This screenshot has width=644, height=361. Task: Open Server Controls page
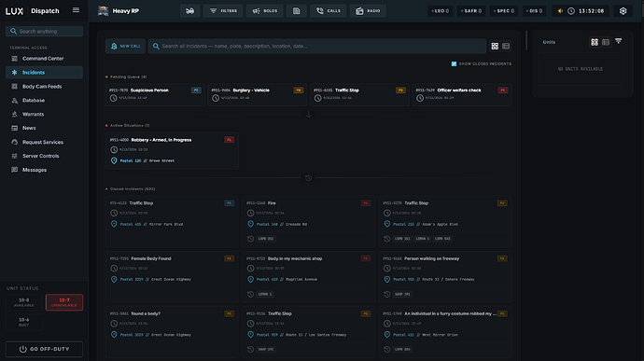coord(45,156)
